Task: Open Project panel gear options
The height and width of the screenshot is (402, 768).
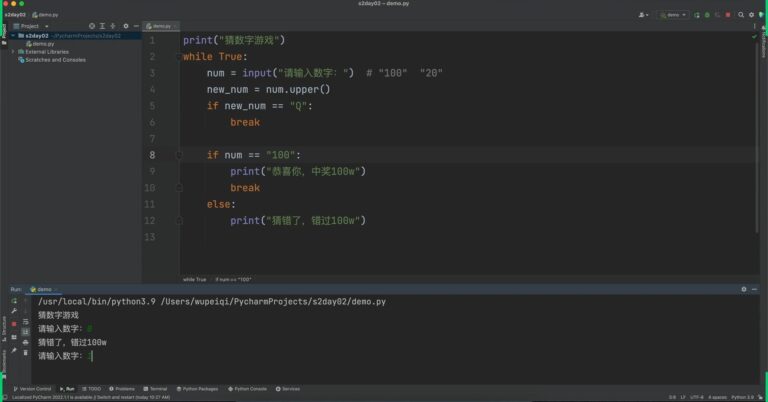Action: (126, 26)
